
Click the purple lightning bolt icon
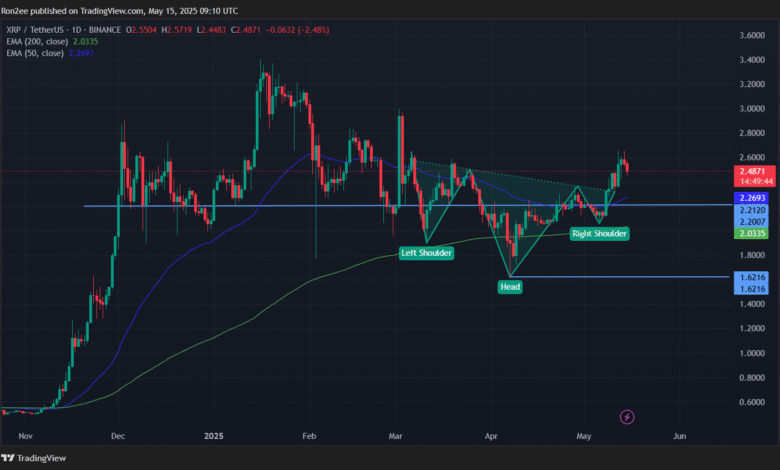[627, 417]
